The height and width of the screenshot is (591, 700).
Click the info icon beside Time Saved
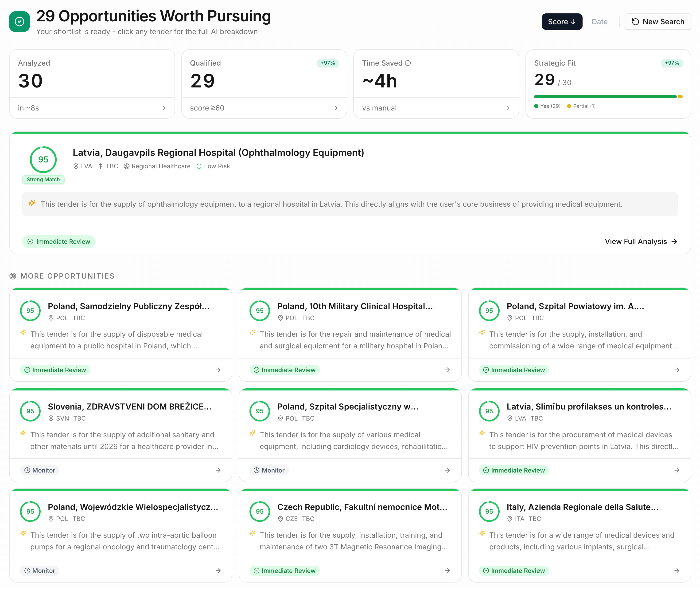(x=408, y=63)
